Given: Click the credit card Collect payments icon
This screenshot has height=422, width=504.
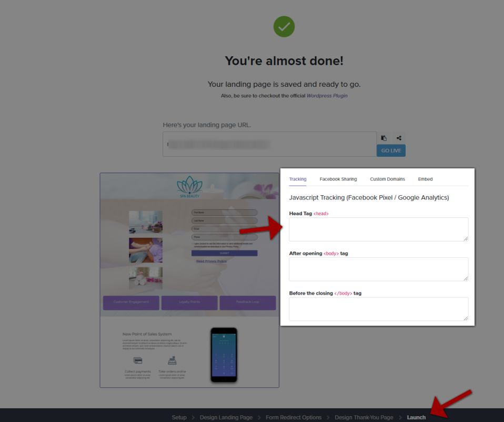Looking at the screenshot, I should coord(138,360).
